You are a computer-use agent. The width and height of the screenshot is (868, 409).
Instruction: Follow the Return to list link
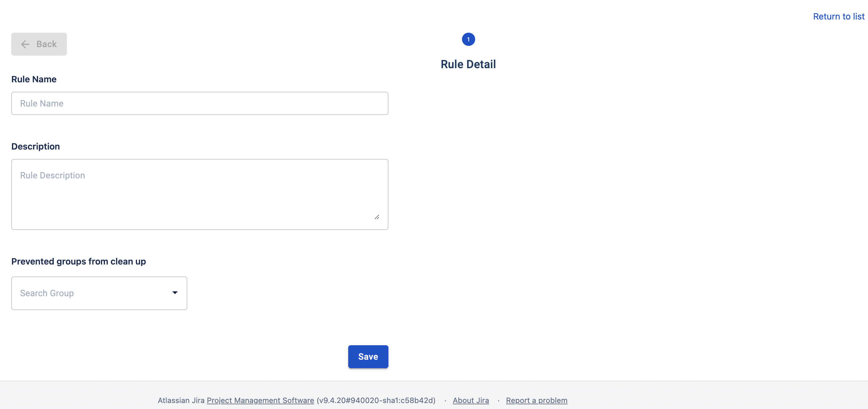[838, 17]
